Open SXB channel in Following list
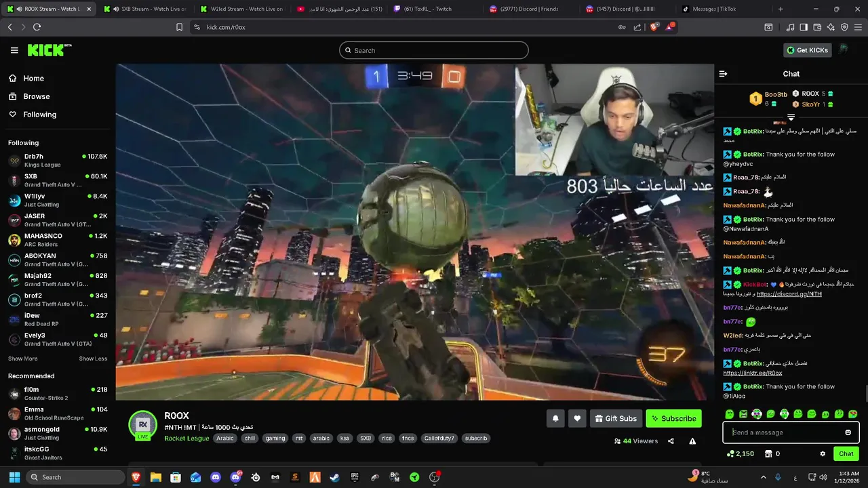 point(57,180)
